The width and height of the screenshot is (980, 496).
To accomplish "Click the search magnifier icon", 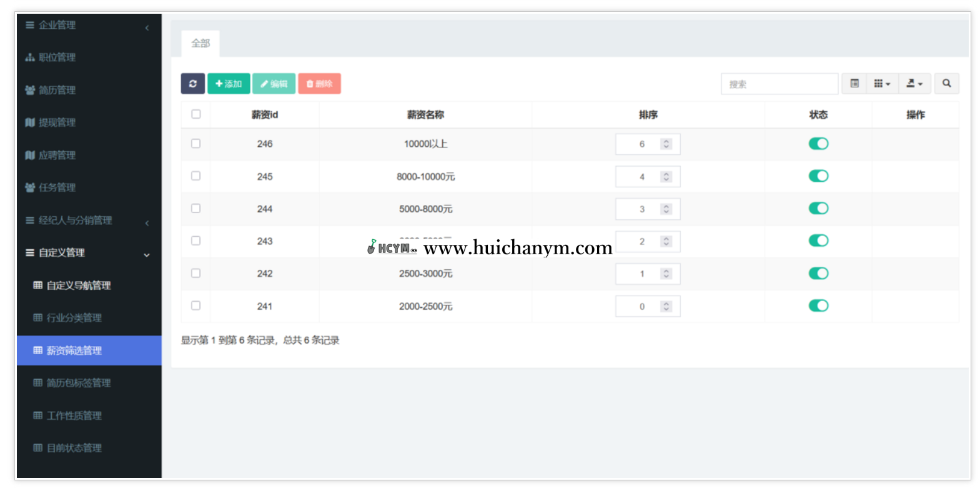I will 946,84.
